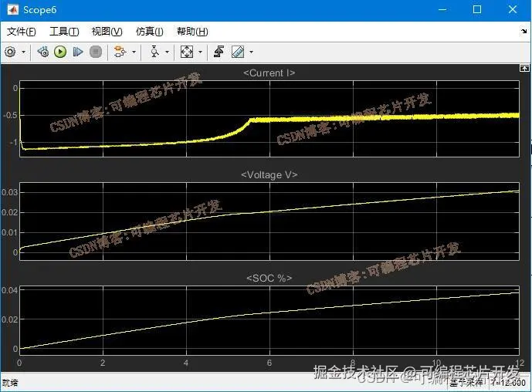This screenshot has height=392, width=532.
Task: Open the scope configuration gear icon
Action: [x=10, y=52]
